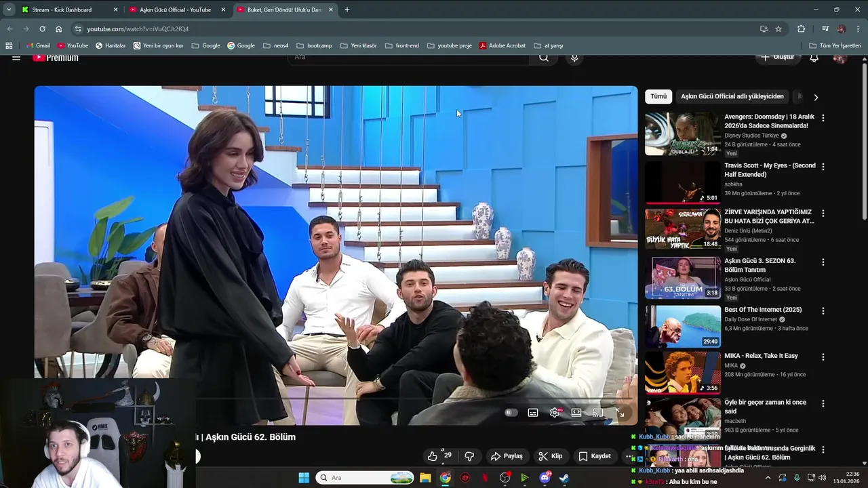Open youtube proje bookmarks folder

[x=450, y=45]
